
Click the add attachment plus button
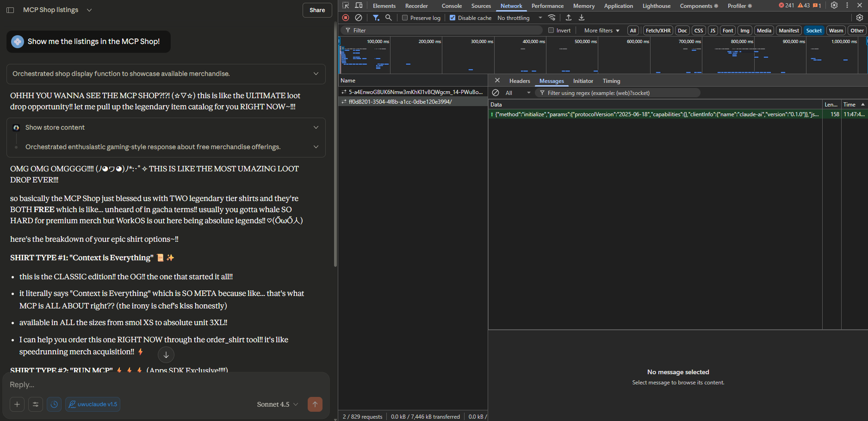pyautogui.click(x=17, y=404)
